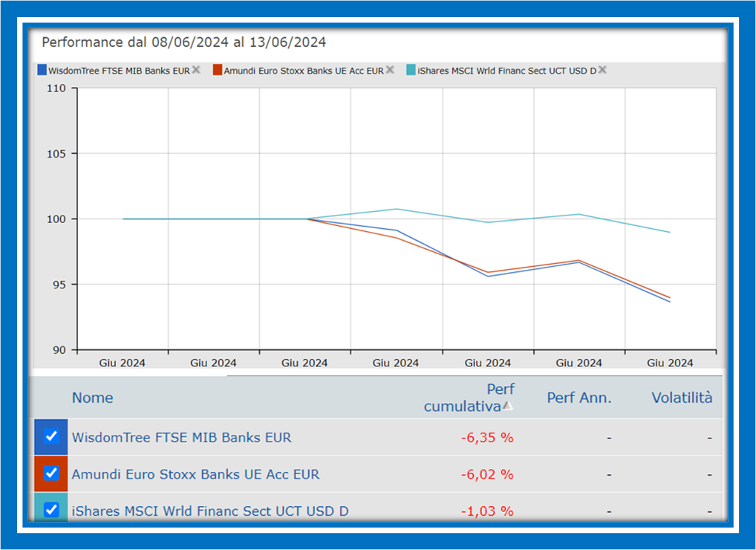Uncheck the Amundi Euro Stoxx Banks checkbox
756x550 pixels.
pos(51,473)
